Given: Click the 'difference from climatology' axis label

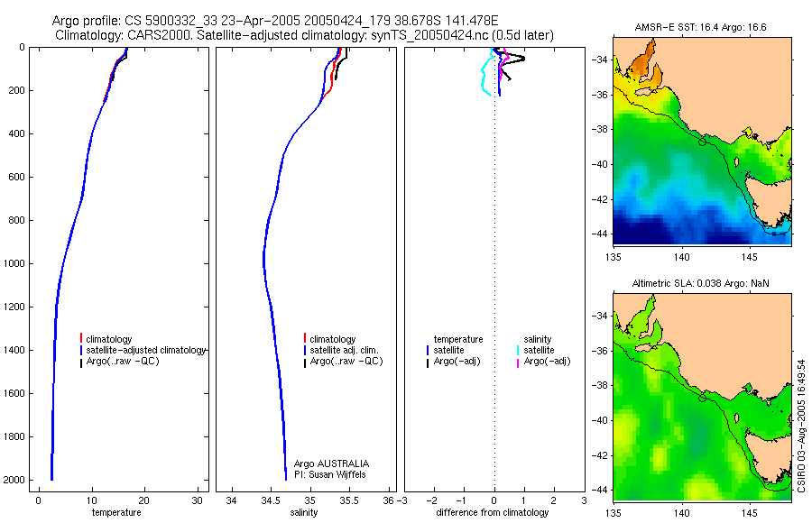Looking at the screenshot, I should [493, 512].
